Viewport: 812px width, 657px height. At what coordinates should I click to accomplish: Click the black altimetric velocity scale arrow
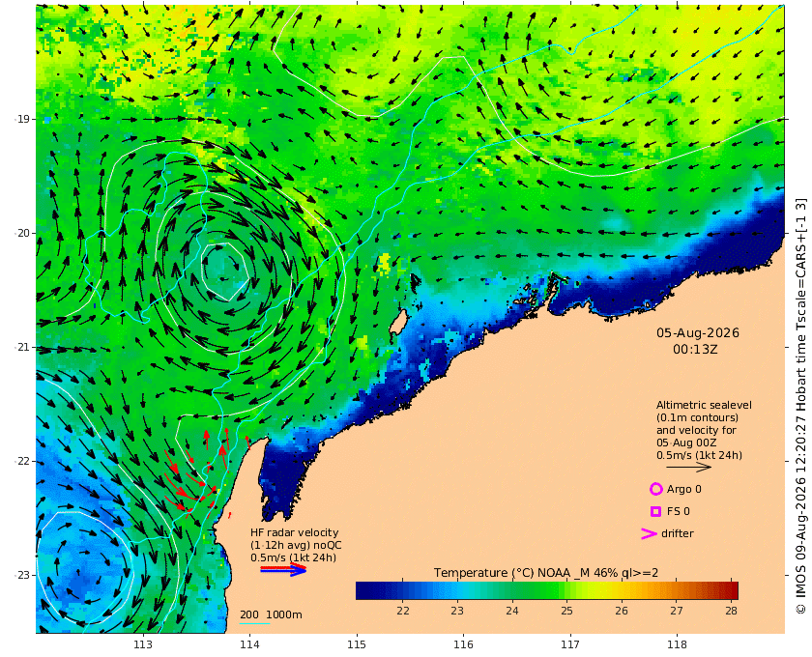point(688,468)
